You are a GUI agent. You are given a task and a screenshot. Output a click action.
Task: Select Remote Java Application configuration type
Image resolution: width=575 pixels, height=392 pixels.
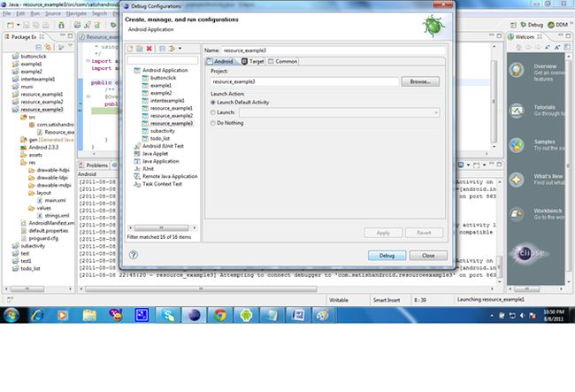click(x=170, y=176)
